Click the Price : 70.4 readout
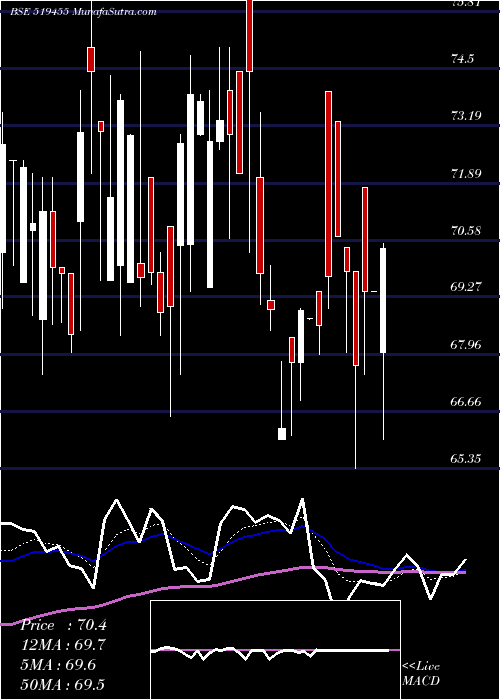Screen dimensions: 500x700 pos(64,625)
